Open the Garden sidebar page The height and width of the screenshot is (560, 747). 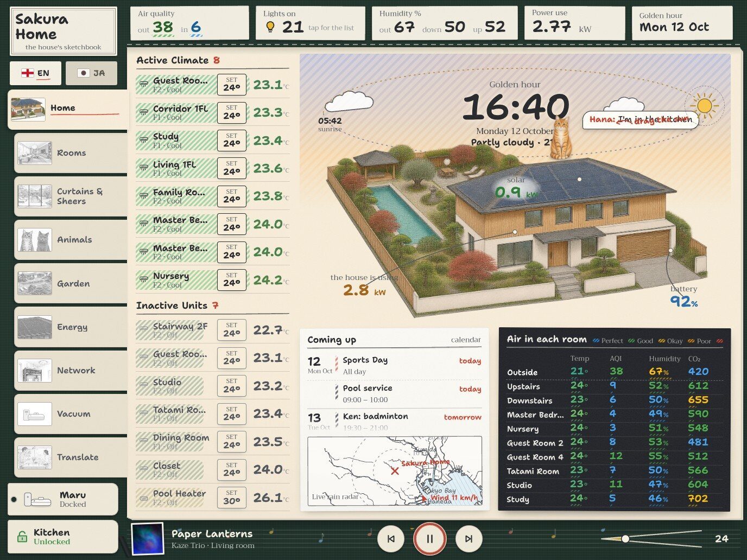point(71,283)
